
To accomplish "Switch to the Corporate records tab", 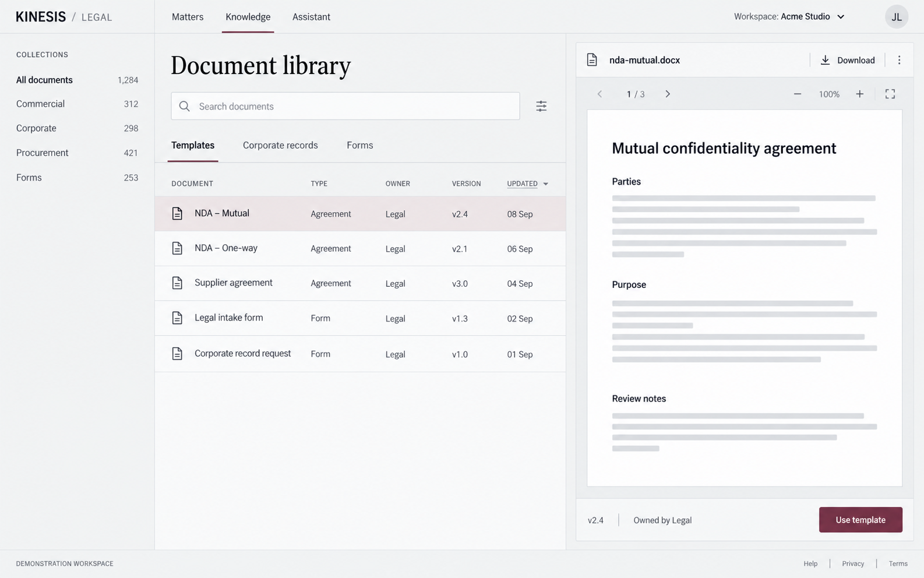I will pos(280,145).
